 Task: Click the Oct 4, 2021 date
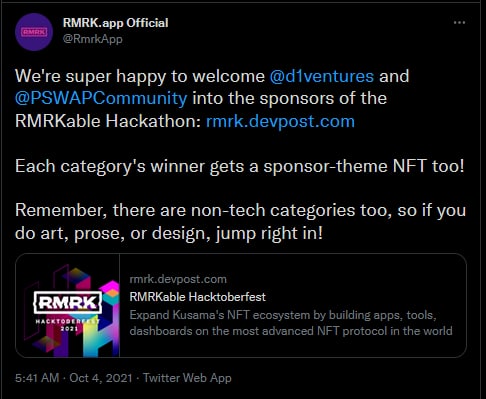point(101,378)
